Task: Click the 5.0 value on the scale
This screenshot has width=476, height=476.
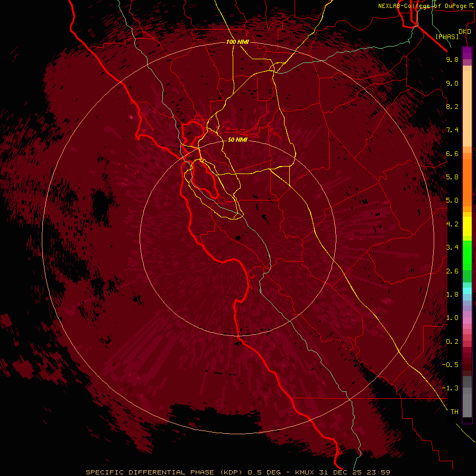Action: click(452, 200)
